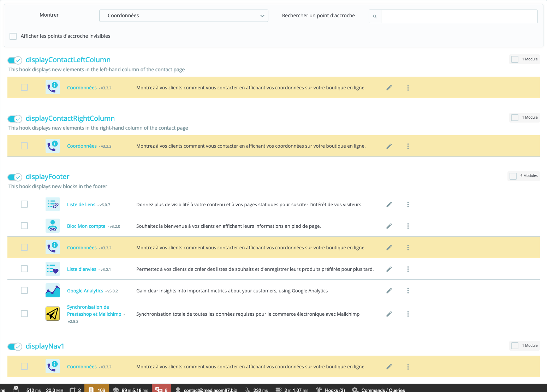Toggle the displayContactLeftColumn hook switch
547x392 pixels.
[x=15, y=60]
